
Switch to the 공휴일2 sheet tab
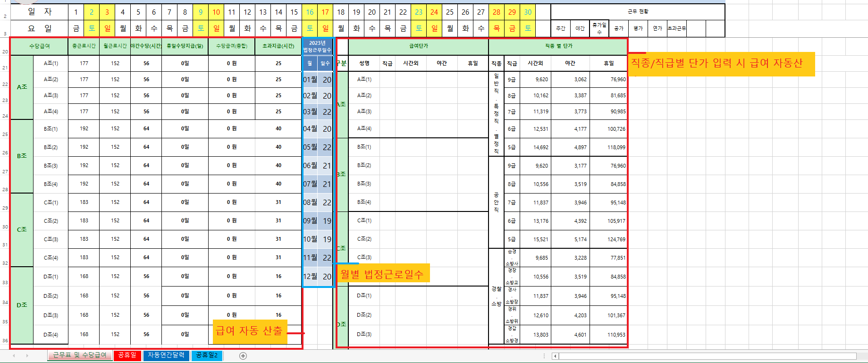(207, 355)
